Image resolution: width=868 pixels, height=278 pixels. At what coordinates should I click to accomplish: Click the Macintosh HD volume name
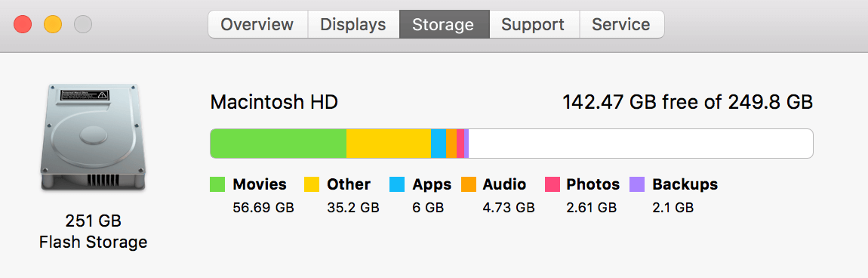pyautogui.click(x=274, y=103)
